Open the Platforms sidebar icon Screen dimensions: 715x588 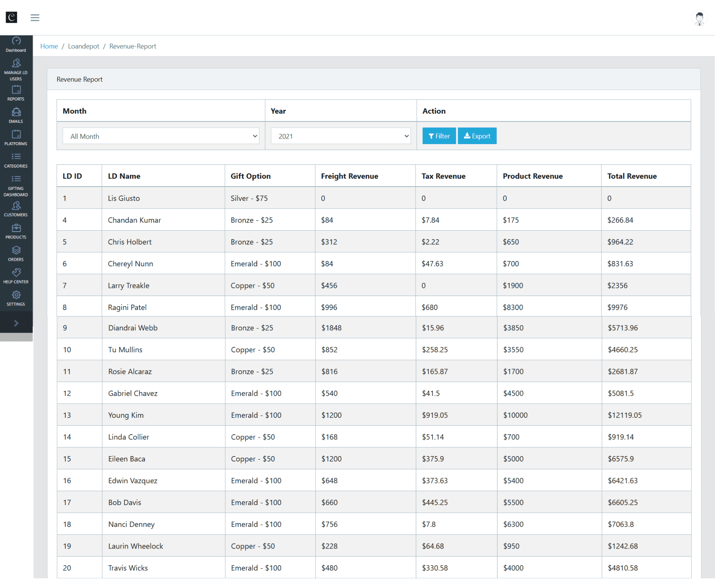tap(16, 138)
